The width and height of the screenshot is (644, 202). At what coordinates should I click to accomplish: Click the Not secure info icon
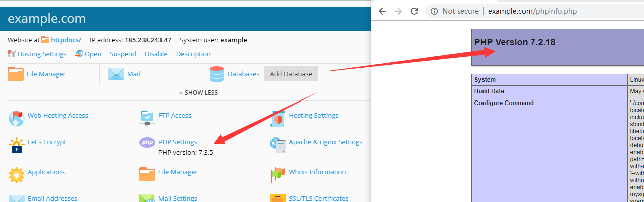point(434,11)
